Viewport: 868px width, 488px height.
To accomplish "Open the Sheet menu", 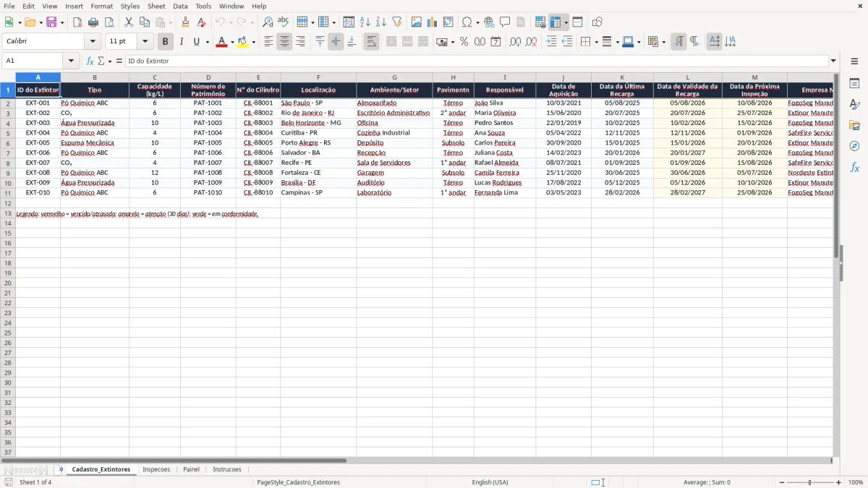I will (x=156, y=6).
